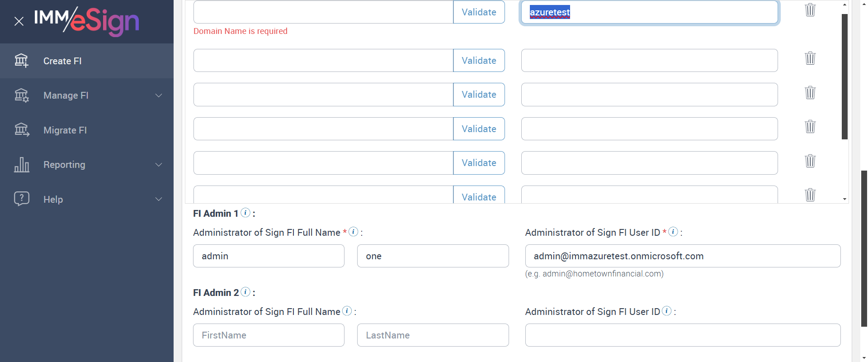Open the admin@hometownfinancial.com example link

pyautogui.click(x=602, y=274)
